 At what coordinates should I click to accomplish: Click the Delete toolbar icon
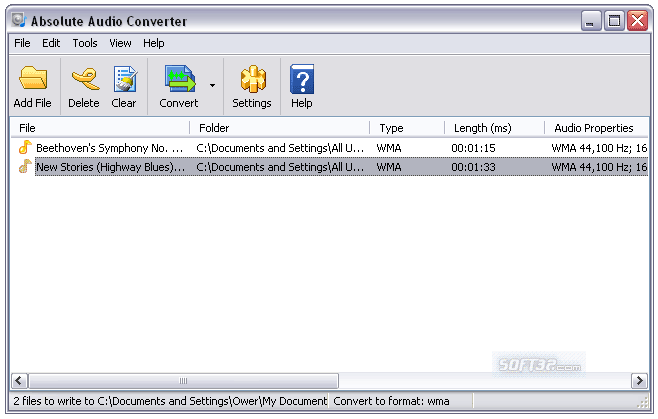[x=85, y=79]
